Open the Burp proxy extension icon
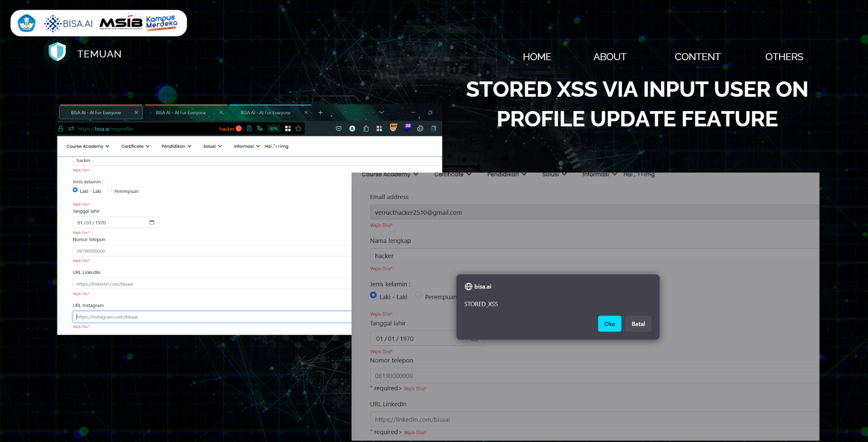Screen dimensions: 868x442 (x=394, y=127)
